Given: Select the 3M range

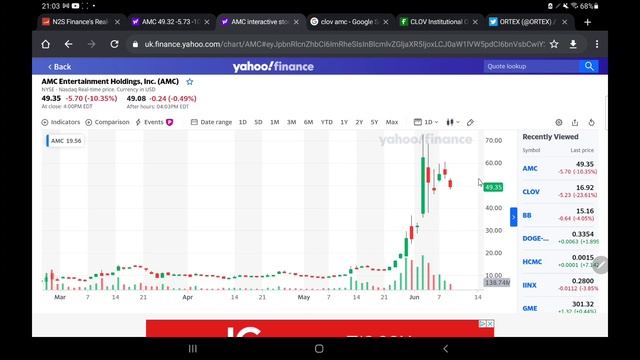Looking at the screenshot, I should [x=291, y=122].
